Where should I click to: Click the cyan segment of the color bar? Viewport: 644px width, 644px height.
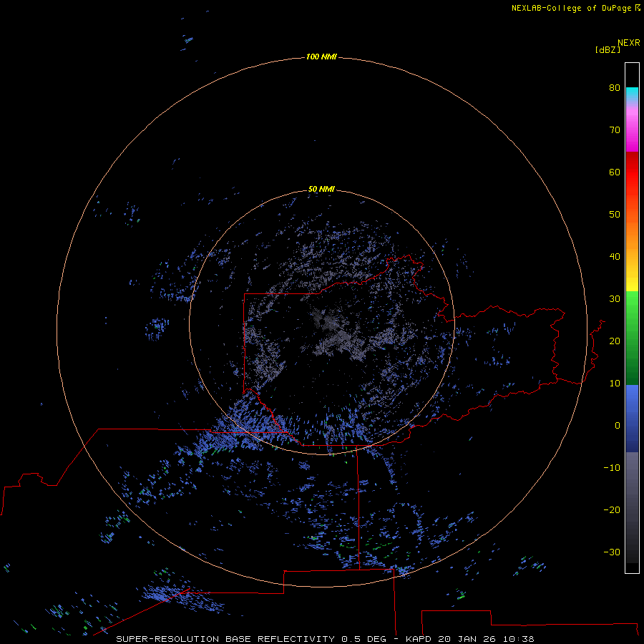pos(632,92)
